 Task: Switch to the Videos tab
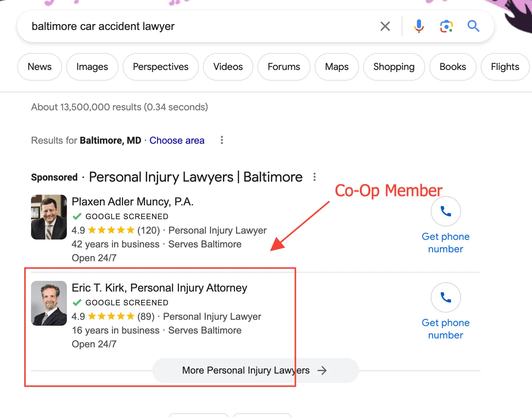click(228, 67)
